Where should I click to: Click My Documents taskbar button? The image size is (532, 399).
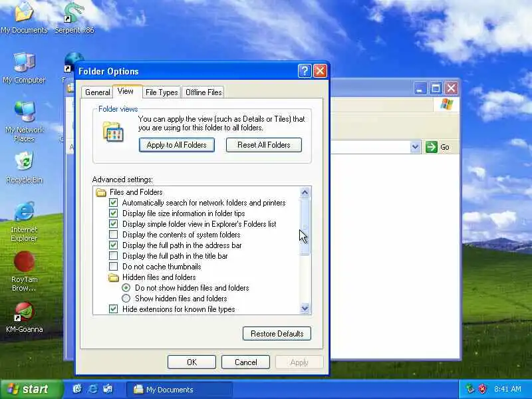[179, 390]
